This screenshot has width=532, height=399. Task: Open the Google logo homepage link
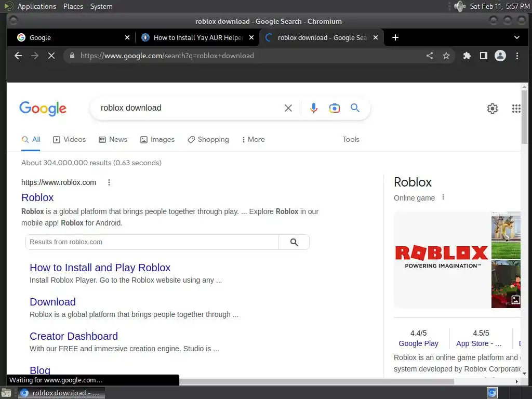(x=43, y=109)
